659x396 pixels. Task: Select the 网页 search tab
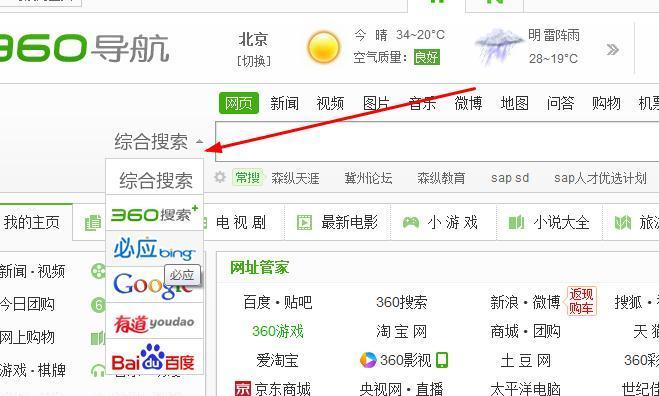[x=239, y=103]
